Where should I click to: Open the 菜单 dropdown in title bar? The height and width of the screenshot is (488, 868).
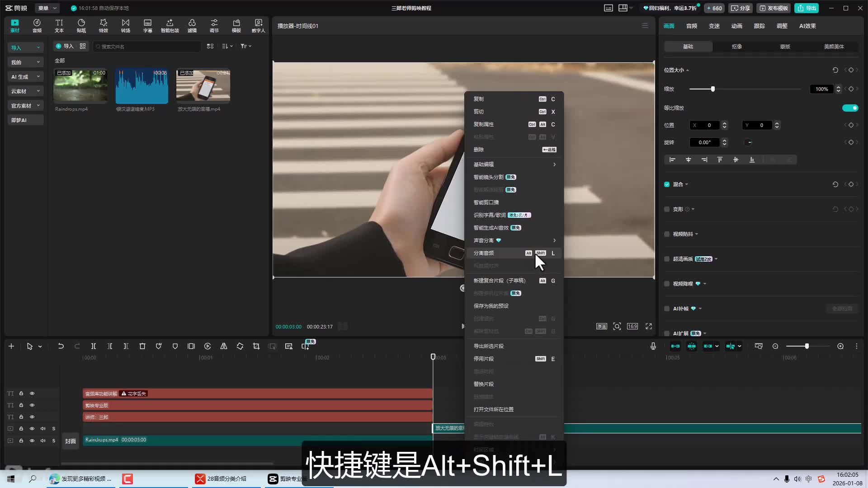[x=47, y=8]
